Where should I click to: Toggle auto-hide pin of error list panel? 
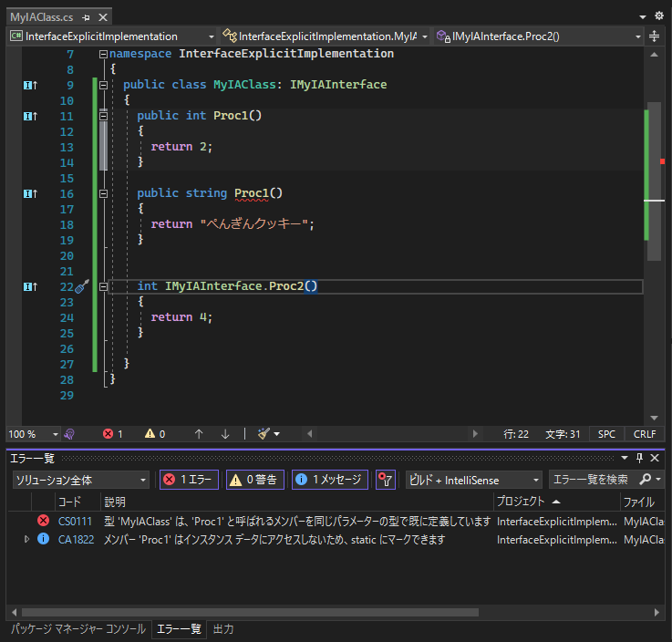pyautogui.click(x=639, y=458)
